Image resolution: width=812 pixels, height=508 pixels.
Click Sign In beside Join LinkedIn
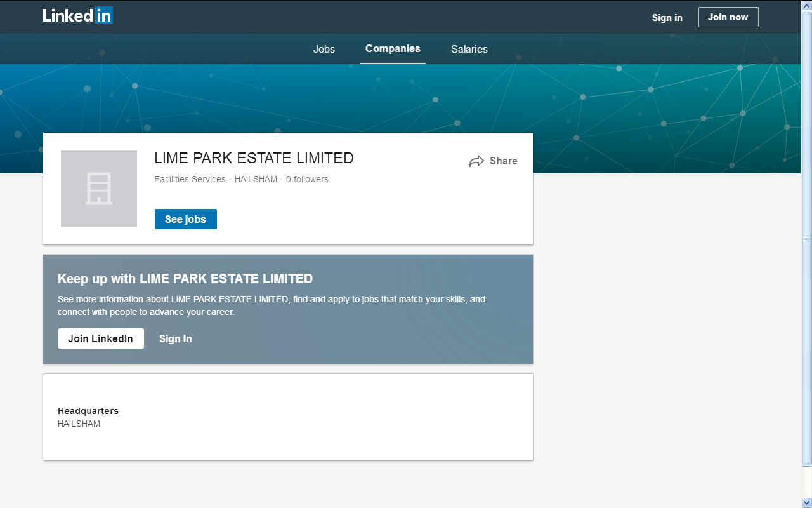point(175,338)
